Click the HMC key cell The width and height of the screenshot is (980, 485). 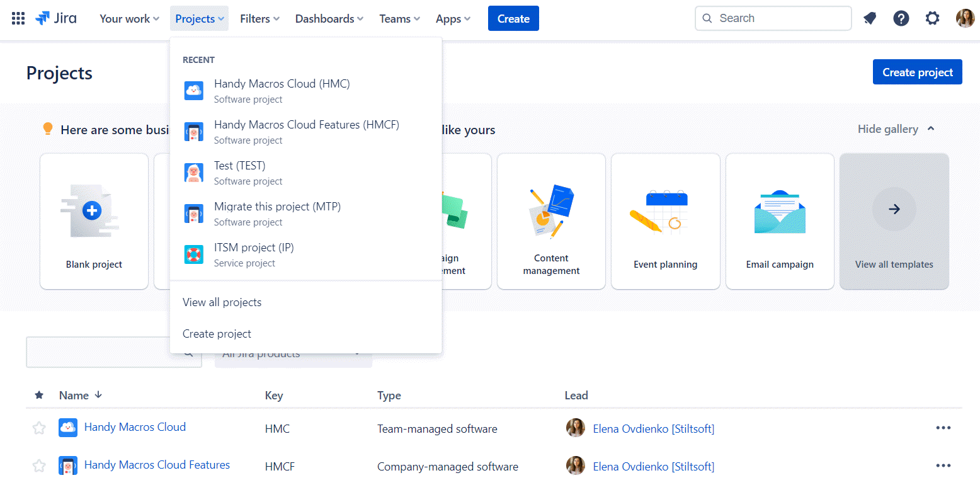277,429
